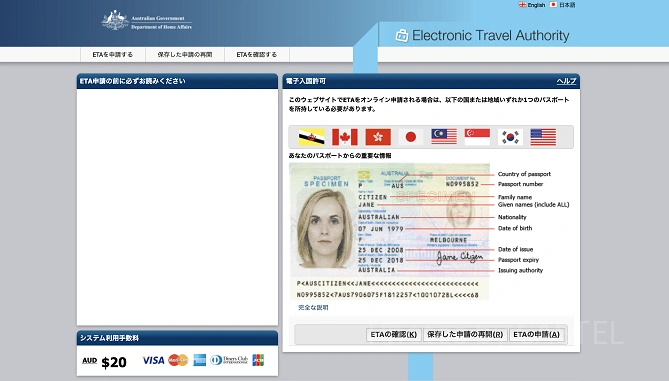Click the 'Given names (include ALL)' label
Image resolution: width=669 pixels, height=381 pixels.
533,205
